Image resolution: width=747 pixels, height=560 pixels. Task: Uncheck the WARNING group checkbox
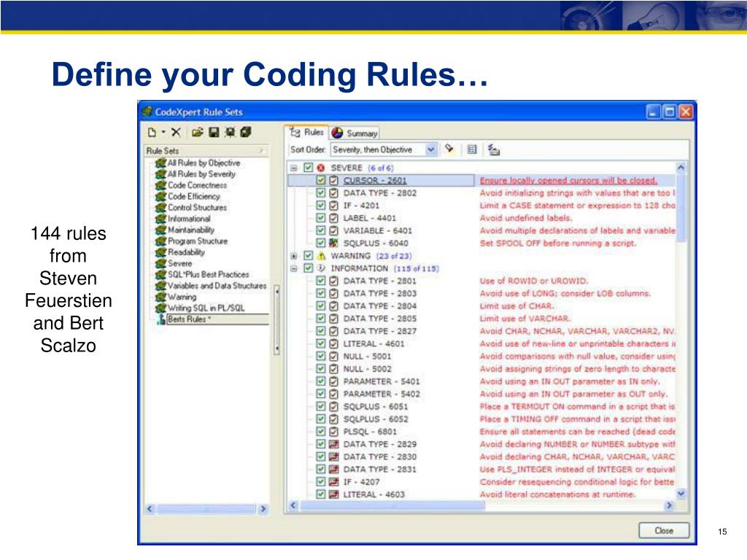tap(309, 256)
